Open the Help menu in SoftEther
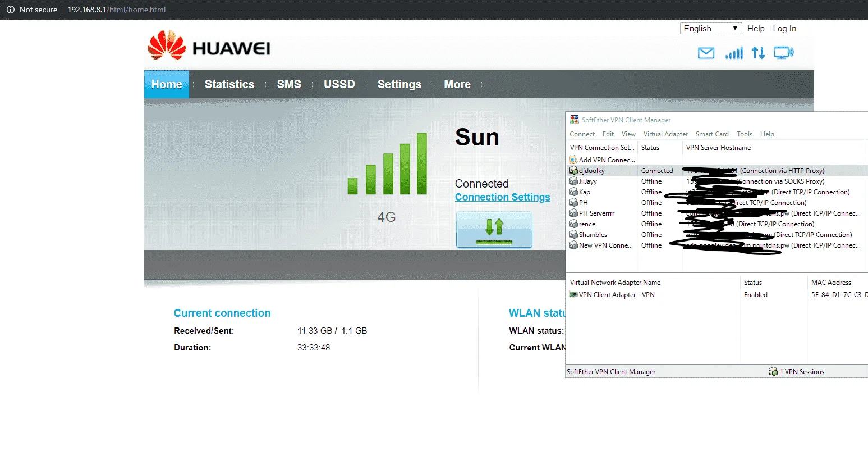 tap(767, 134)
